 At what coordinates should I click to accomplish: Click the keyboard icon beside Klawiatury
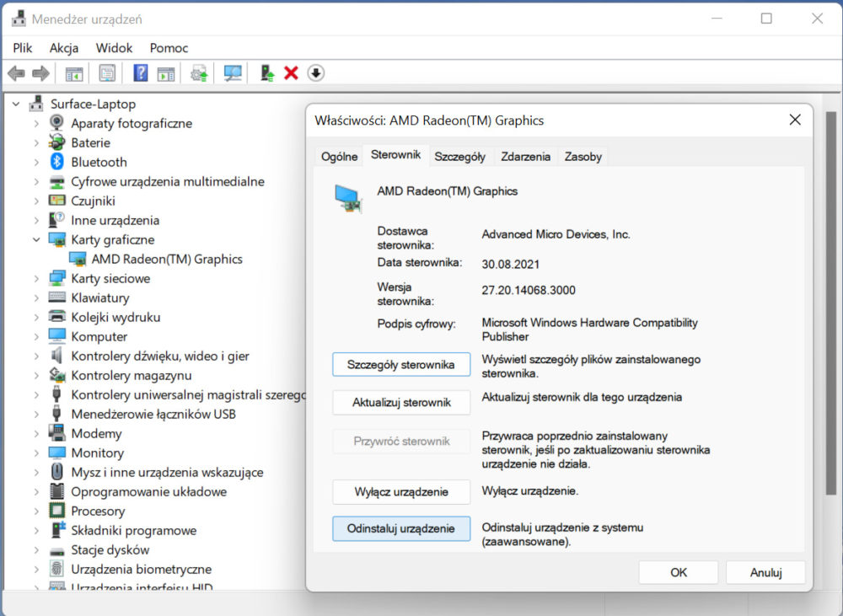pyautogui.click(x=56, y=297)
